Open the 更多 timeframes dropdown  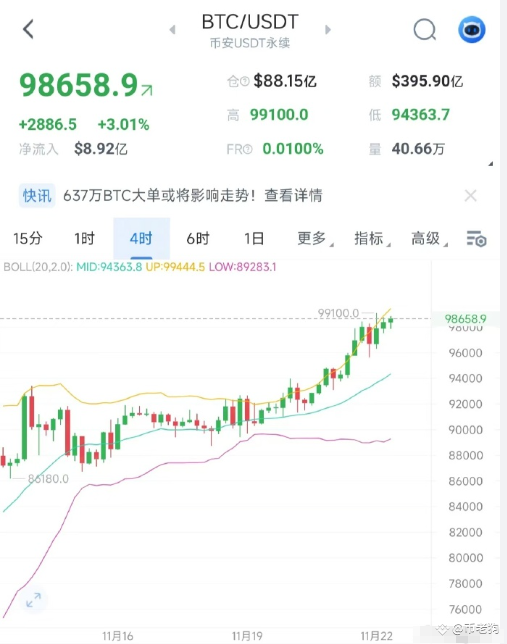point(315,239)
